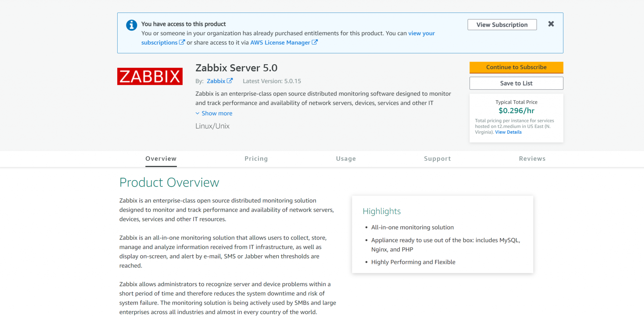The width and height of the screenshot is (644, 316).
Task: Open the Usage tab
Action: tap(346, 158)
